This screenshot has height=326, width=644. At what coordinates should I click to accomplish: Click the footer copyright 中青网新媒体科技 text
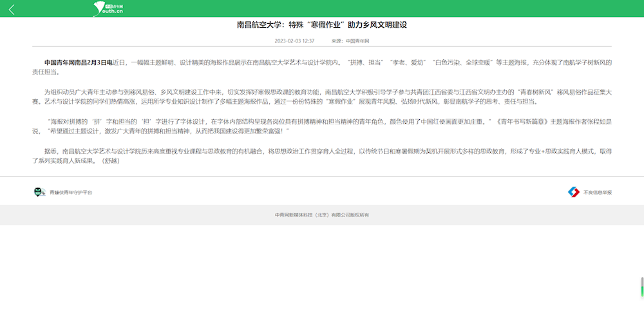322,215
